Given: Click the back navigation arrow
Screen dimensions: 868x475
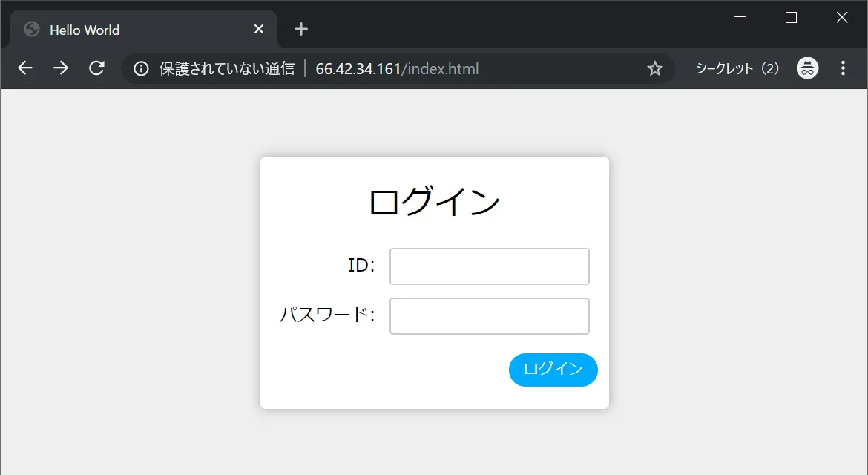Looking at the screenshot, I should point(24,68).
